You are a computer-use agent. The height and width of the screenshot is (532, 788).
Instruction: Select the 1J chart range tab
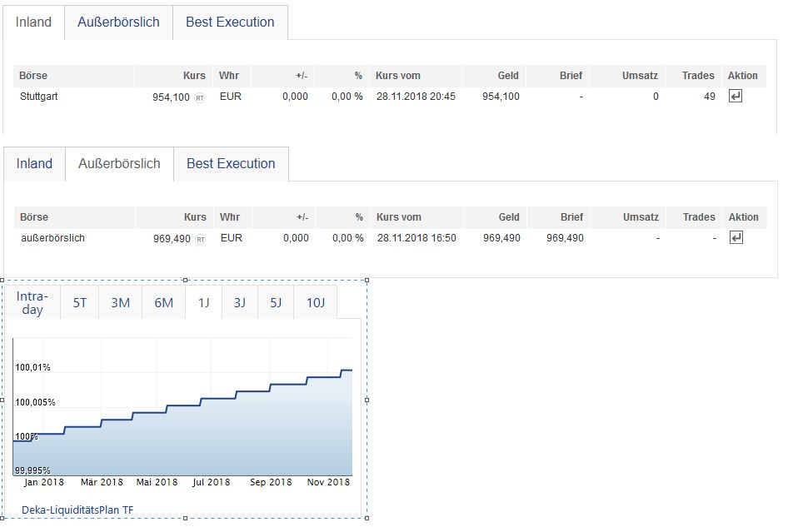click(203, 303)
